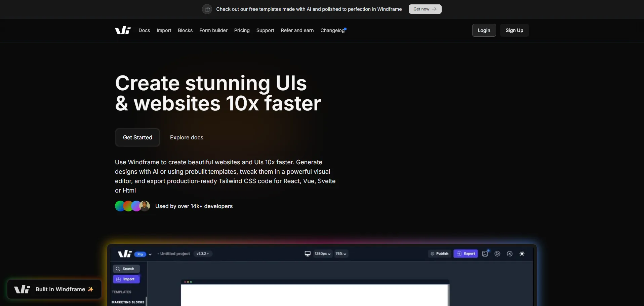Click the play preview icon in the editor toolbar

pyautogui.click(x=497, y=254)
